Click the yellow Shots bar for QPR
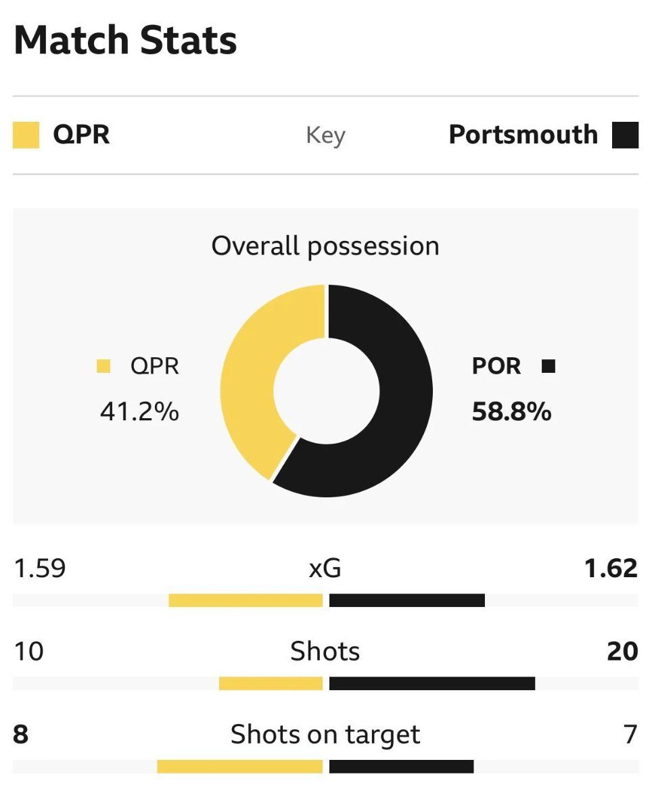The height and width of the screenshot is (812, 652). (271, 683)
